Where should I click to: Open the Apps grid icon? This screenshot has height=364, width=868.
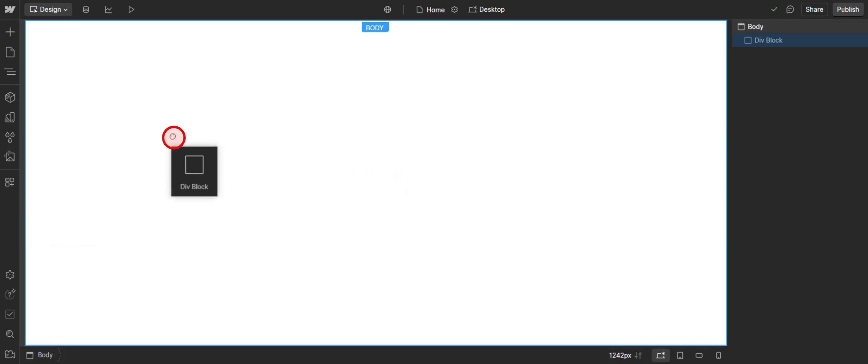(10, 183)
